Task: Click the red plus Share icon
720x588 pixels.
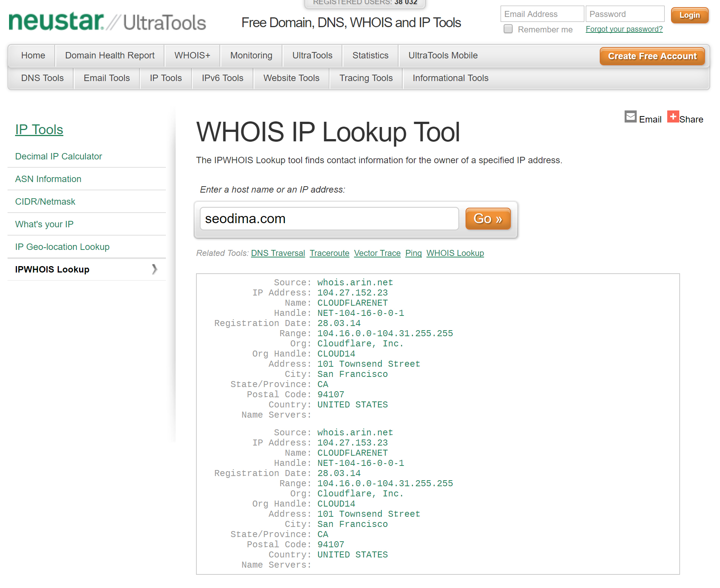Action: (673, 116)
